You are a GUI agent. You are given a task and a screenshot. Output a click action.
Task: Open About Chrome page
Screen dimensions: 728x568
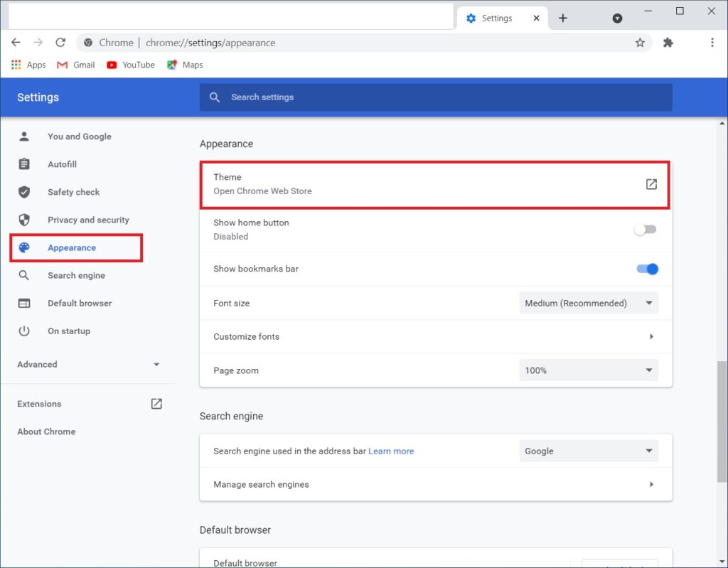[x=46, y=432]
